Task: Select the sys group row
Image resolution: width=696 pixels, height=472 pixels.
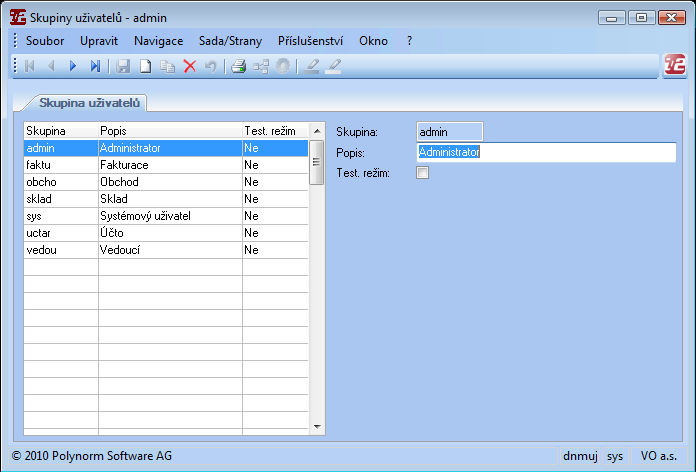Action: 166,216
